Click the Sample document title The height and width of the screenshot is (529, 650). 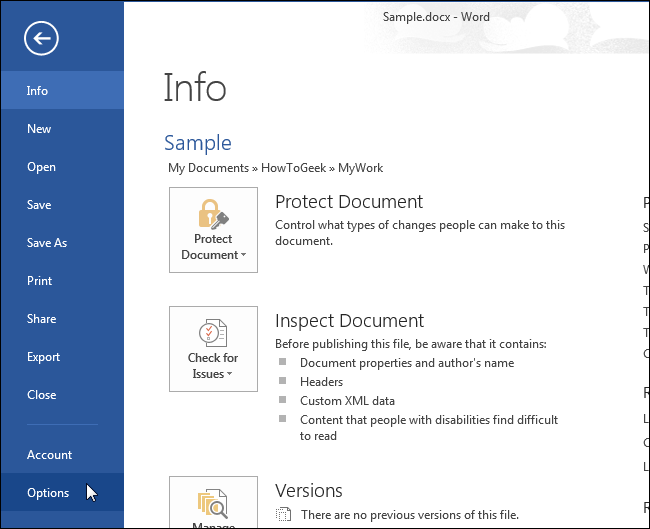[x=197, y=143]
